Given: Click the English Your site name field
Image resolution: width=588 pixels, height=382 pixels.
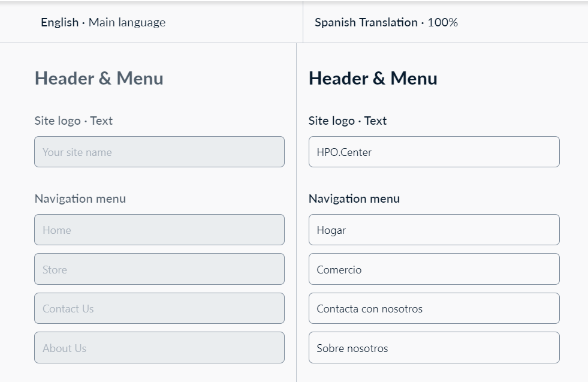Looking at the screenshot, I should pyautogui.click(x=159, y=152).
